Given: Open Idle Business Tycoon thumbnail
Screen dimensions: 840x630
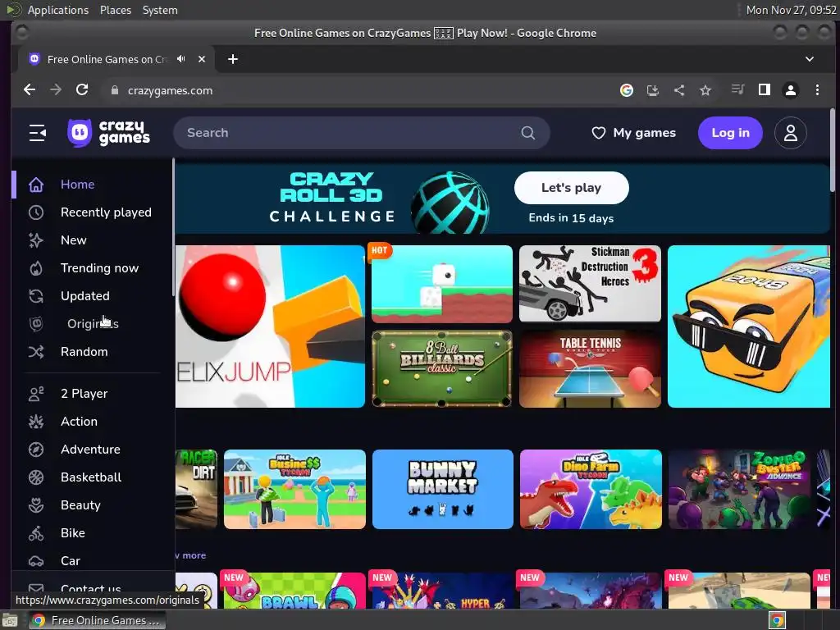Looking at the screenshot, I should (294, 489).
